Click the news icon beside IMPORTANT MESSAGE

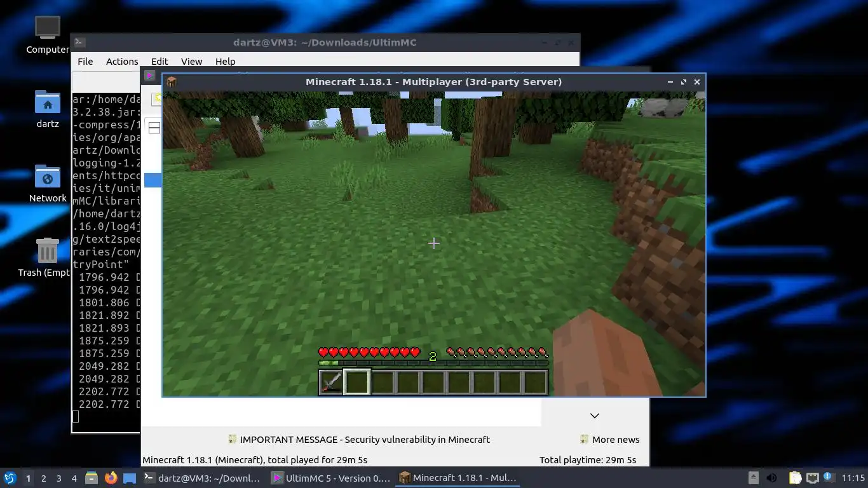pyautogui.click(x=233, y=439)
